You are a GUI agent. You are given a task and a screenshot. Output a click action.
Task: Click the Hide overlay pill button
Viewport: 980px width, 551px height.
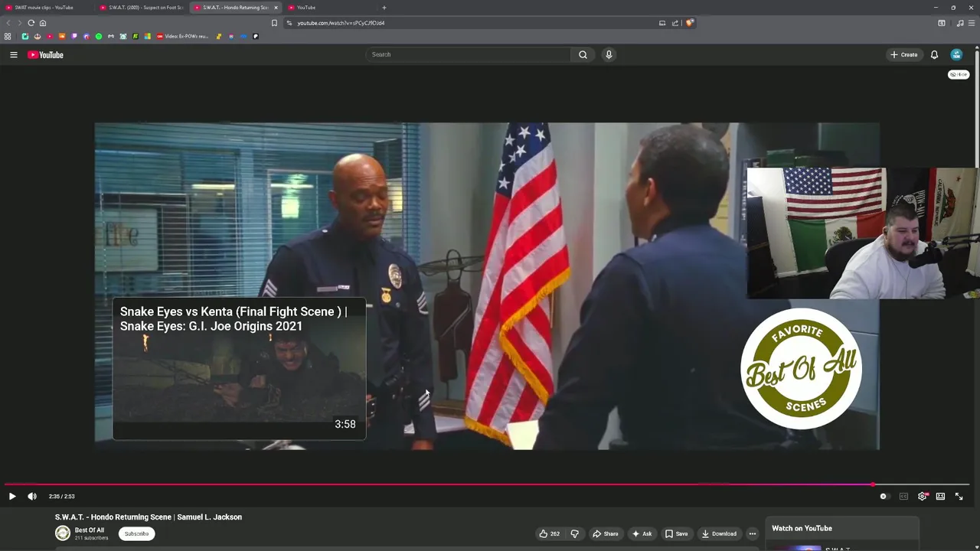pos(959,74)
